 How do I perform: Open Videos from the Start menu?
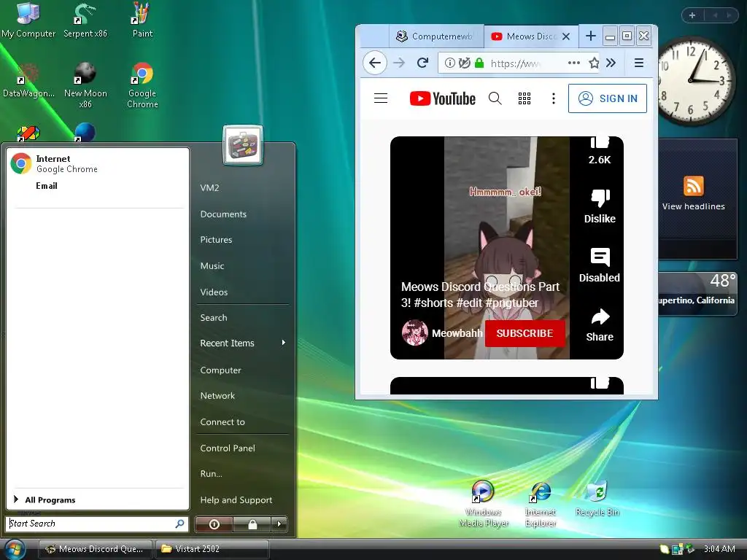(214, 292)
